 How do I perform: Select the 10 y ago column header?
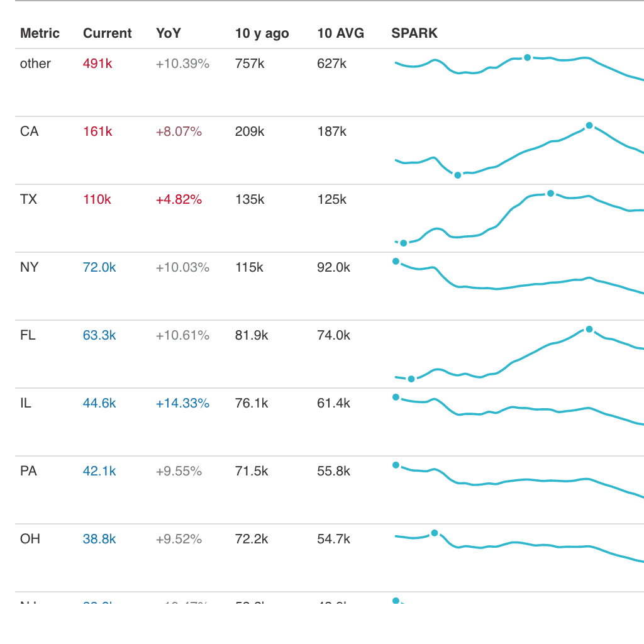262,33
